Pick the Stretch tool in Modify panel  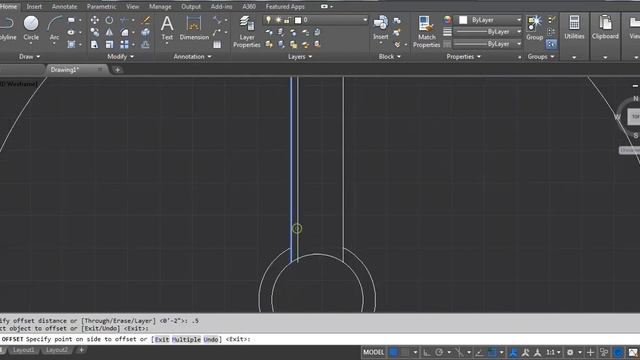(x=95, y=44)
